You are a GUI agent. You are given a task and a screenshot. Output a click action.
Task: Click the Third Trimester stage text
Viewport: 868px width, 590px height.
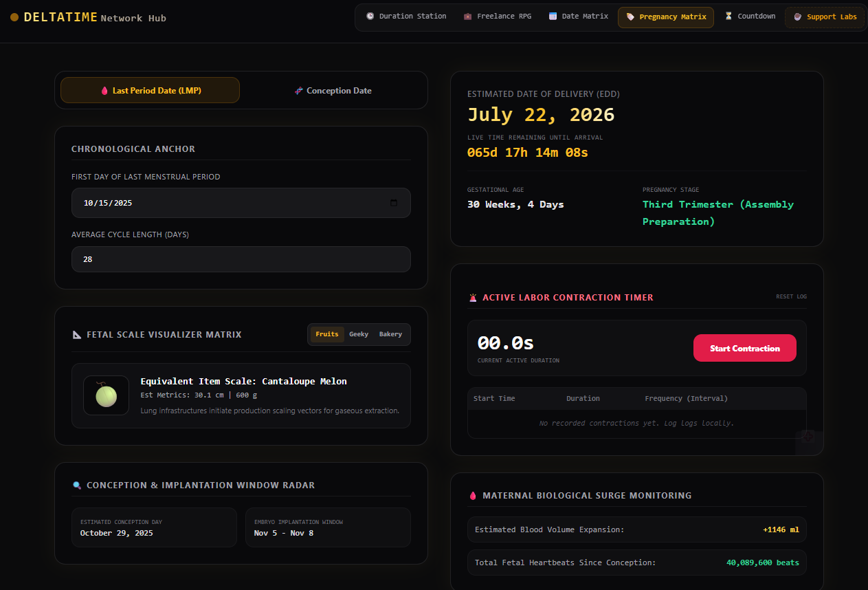point(718,212)
